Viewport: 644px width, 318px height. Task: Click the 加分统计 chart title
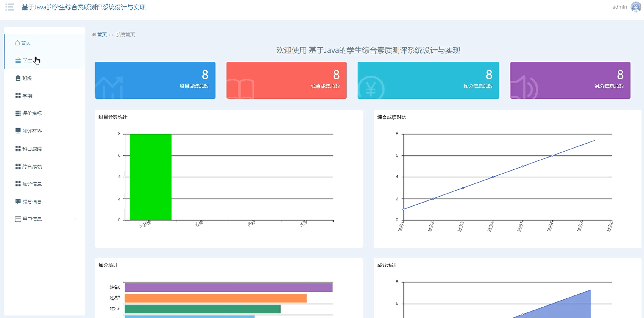point(108,265)
